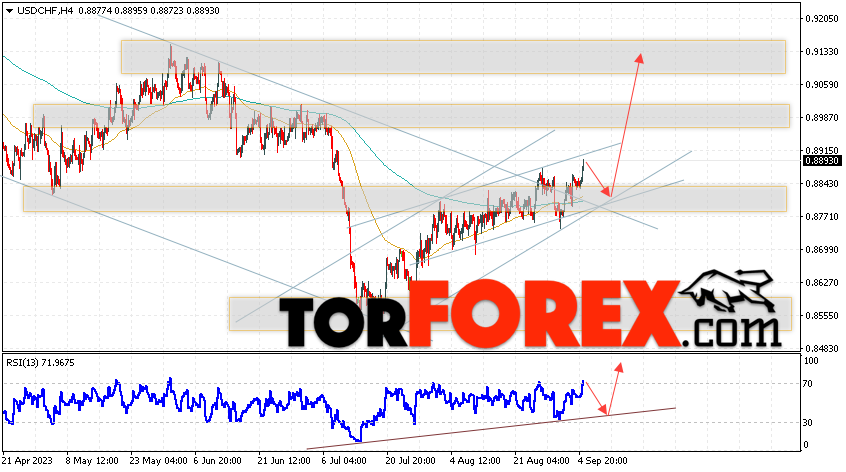Click the 8 May 12:00 time label
The image size is (846, 472).
point(92,461)
